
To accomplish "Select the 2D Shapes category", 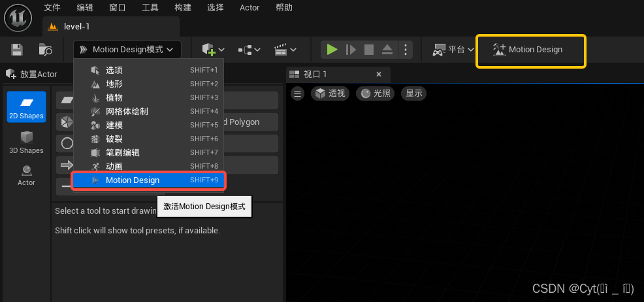I will pyautogui.click(x=26, y=107).
